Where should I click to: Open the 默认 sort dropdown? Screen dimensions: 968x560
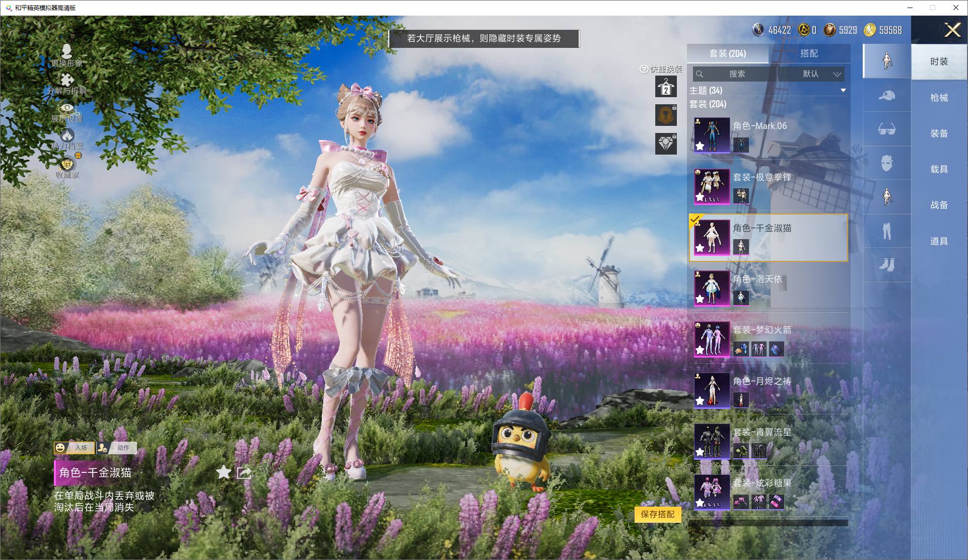(x=811, y=74)
